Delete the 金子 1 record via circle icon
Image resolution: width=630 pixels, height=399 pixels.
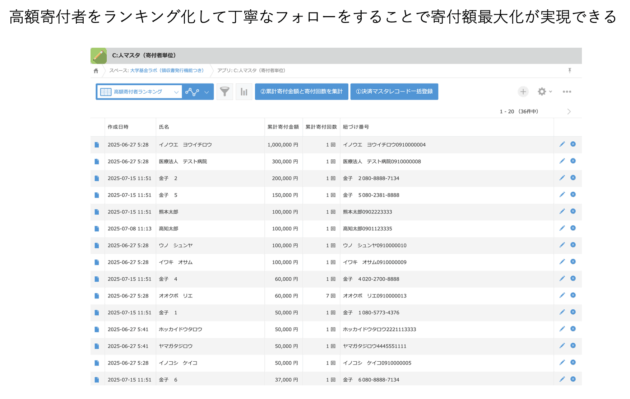pos(573,312)
